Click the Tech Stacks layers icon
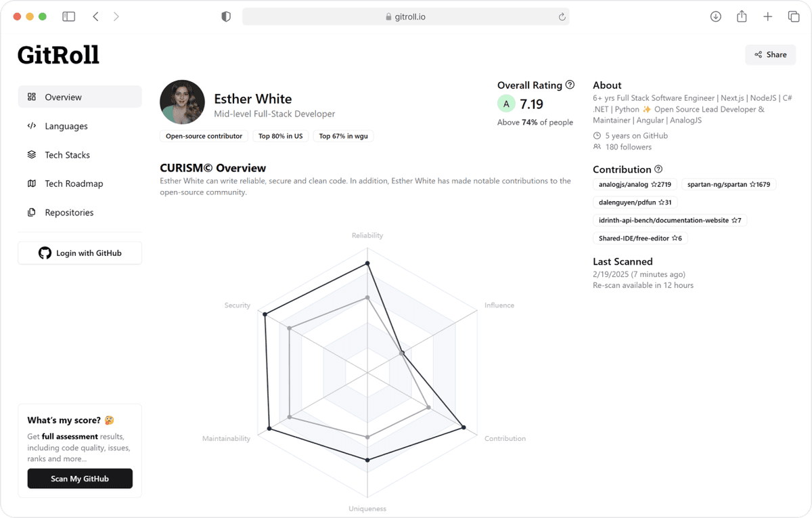Viewport: 812px width, 518px height. coord(31,154)
